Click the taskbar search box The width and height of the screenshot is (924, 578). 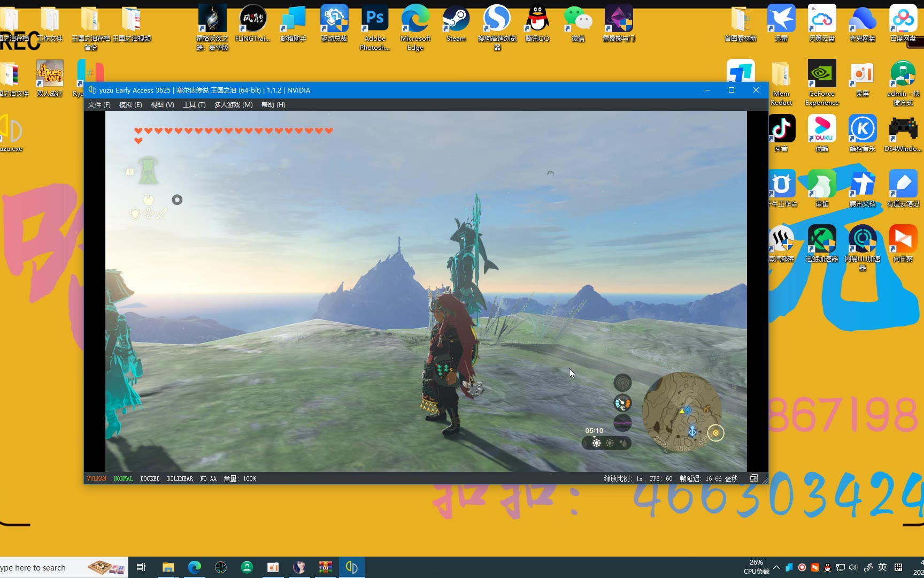click(64, 567)
